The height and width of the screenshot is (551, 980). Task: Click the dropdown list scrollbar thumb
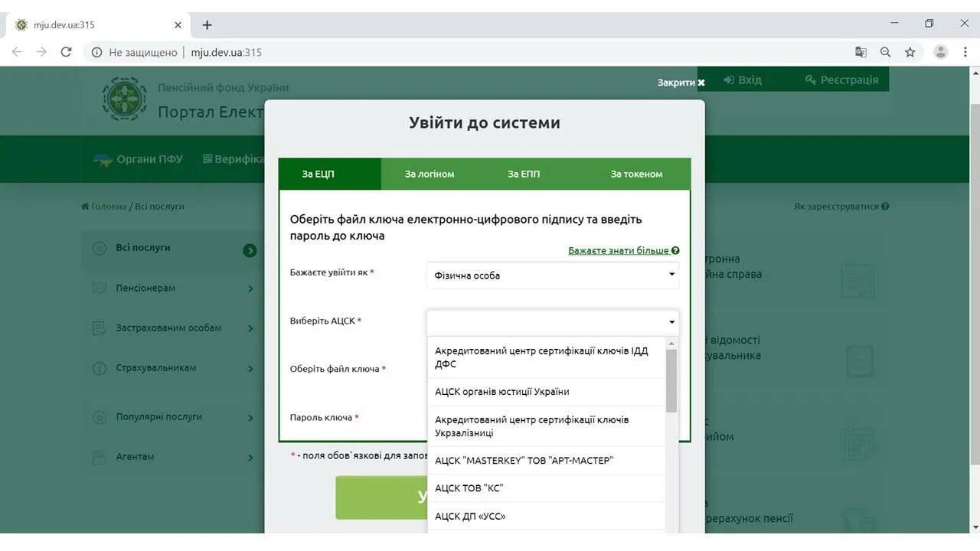[x=671, y=380]
